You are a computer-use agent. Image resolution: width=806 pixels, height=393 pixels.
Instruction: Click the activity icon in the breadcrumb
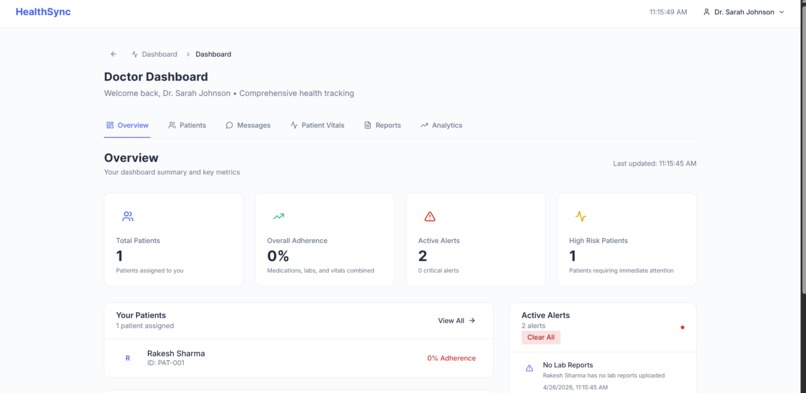point(135,54)
